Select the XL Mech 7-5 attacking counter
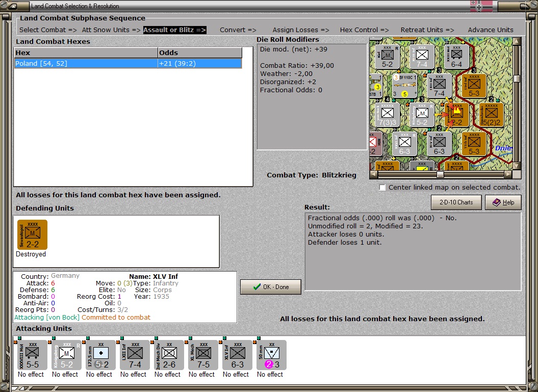Screen dimensions: 538x392 click(x=203, y=355)
